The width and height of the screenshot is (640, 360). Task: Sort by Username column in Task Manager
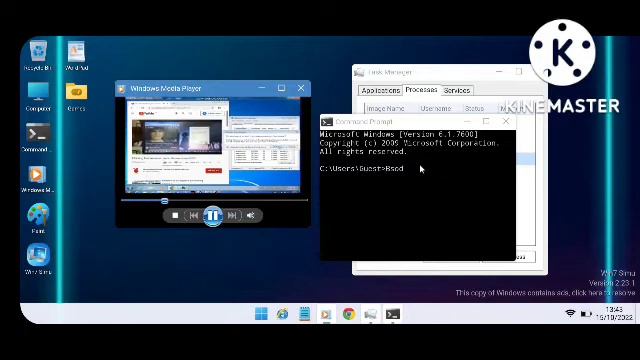[436, 109]
